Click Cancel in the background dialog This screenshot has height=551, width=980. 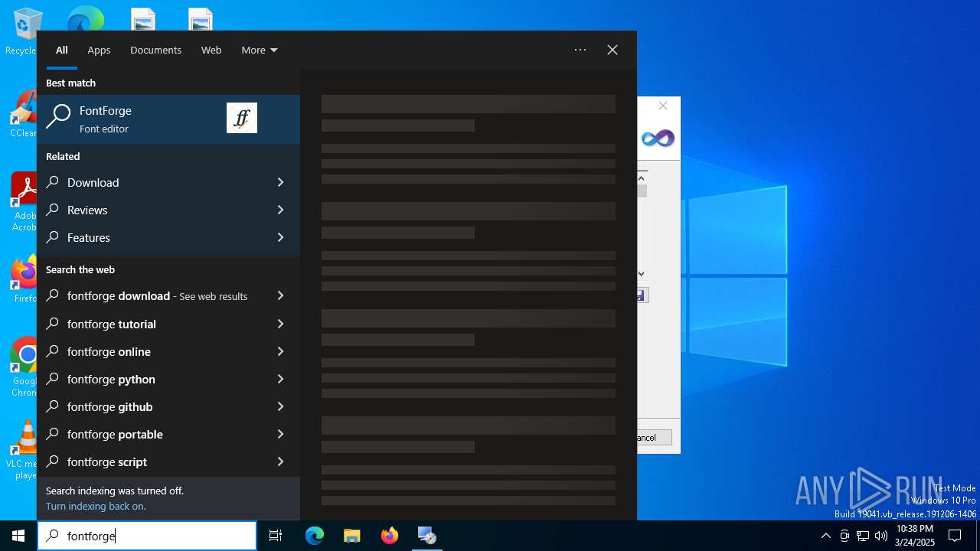coord(655,438)
